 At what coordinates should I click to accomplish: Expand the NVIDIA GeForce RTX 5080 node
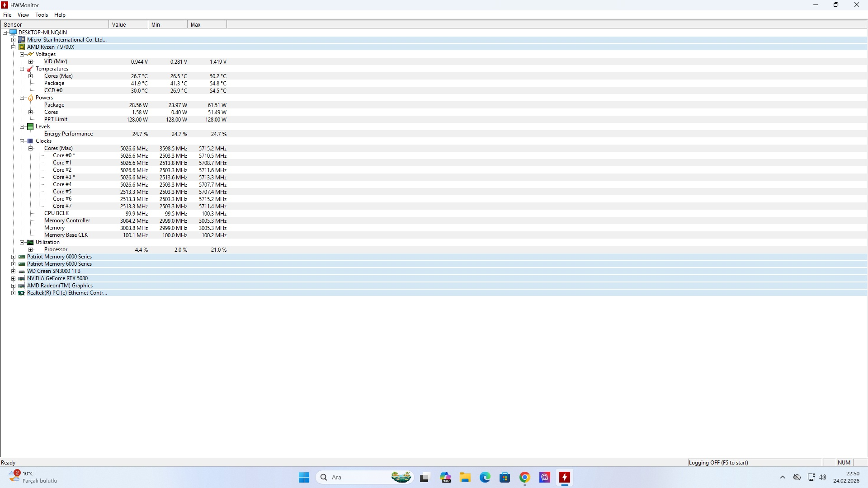[14, 278]
